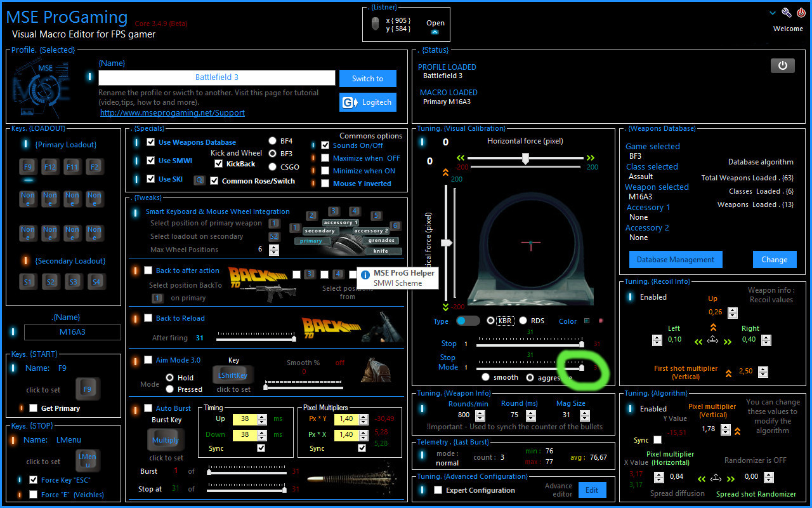Collapse the Listner panel via Open chevron
This screenshot has height=508, width=812.
(435, 32)
